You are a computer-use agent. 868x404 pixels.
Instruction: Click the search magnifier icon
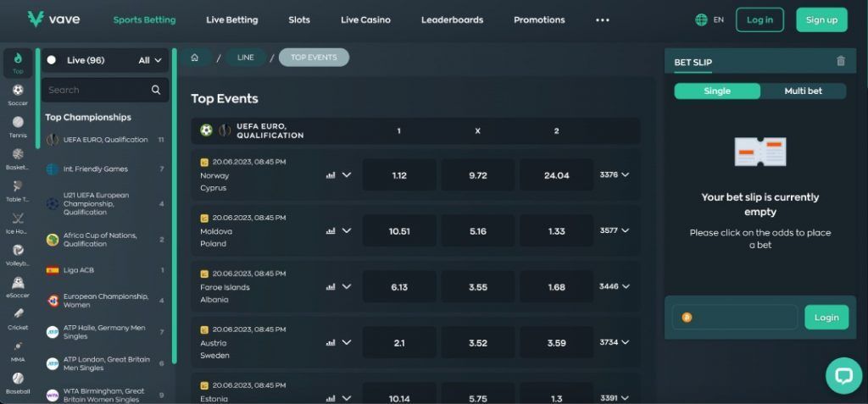point(156,90)
